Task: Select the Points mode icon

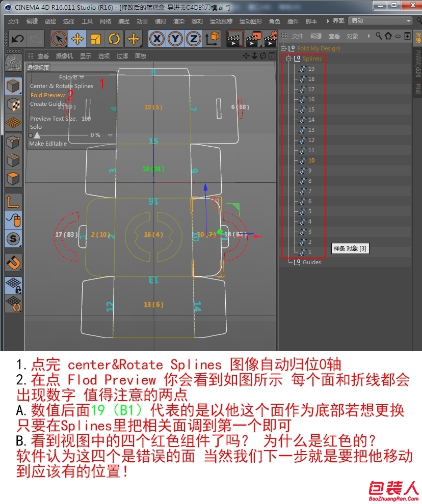Action: [x=13, y=142]
